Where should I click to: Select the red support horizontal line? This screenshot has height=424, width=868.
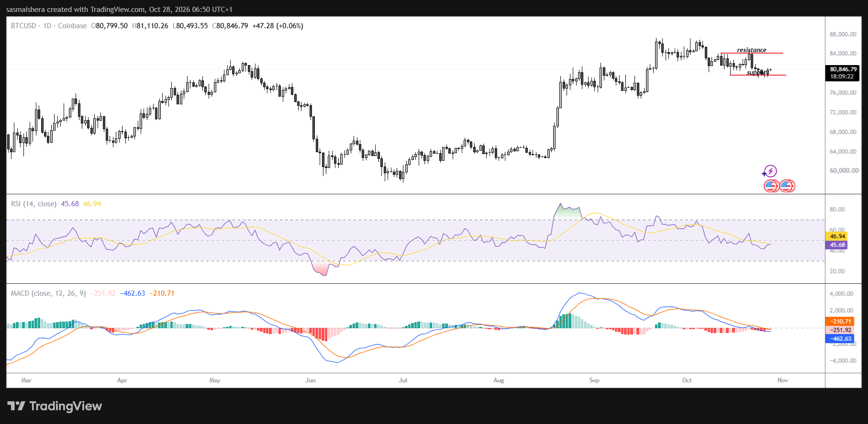click(x=758, y=75)
